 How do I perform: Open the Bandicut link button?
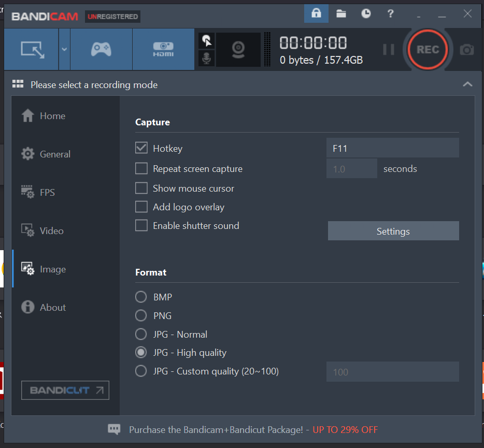tap(65, 391)
